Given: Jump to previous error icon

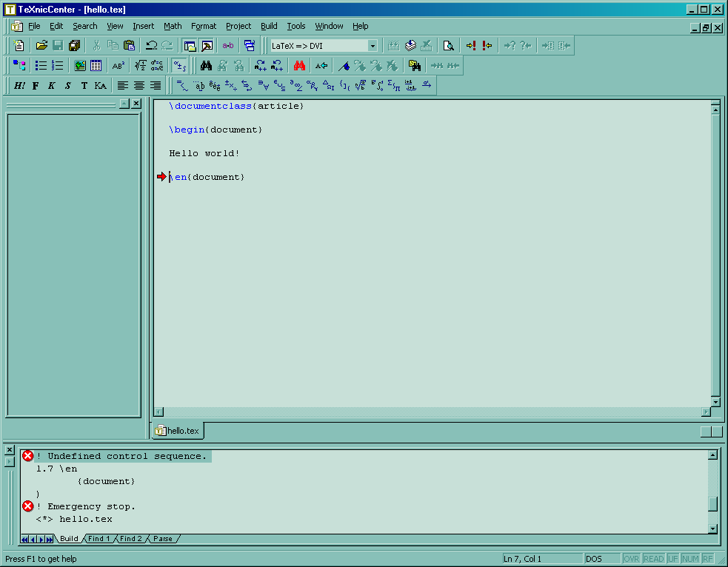Looking at the screenshot, I should pos(487,45).
